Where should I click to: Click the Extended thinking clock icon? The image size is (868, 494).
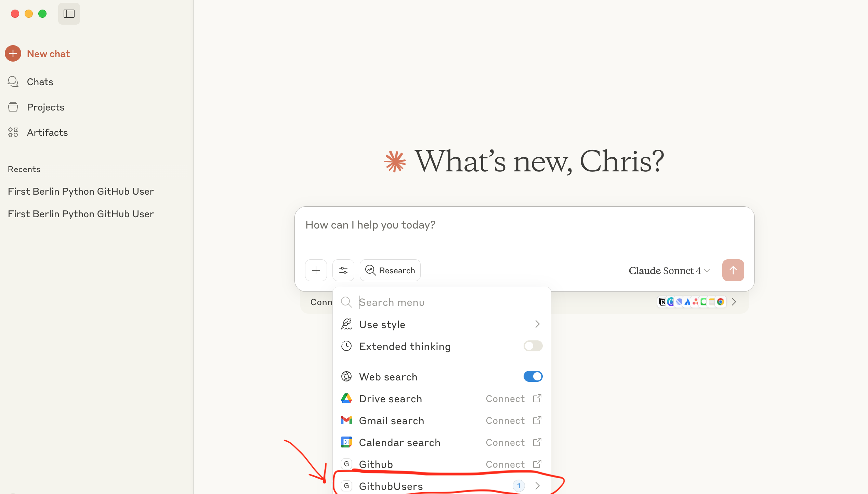346,346
